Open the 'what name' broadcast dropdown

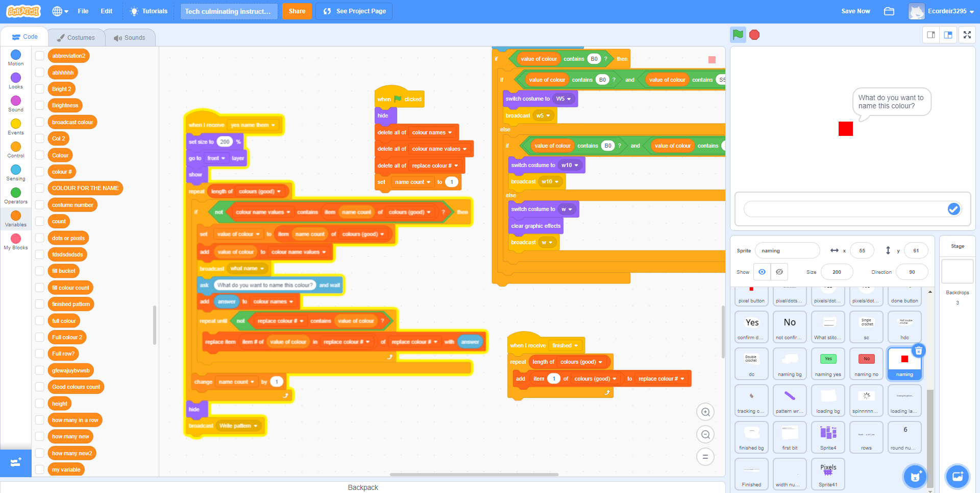pyautogui.click(x=247, y=269)
